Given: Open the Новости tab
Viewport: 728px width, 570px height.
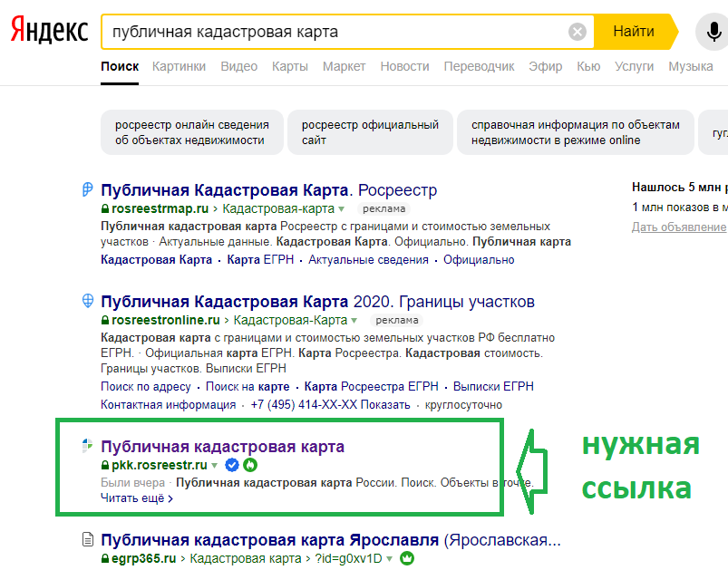Looking at the screenshot, I should click(x=404, y=66).
